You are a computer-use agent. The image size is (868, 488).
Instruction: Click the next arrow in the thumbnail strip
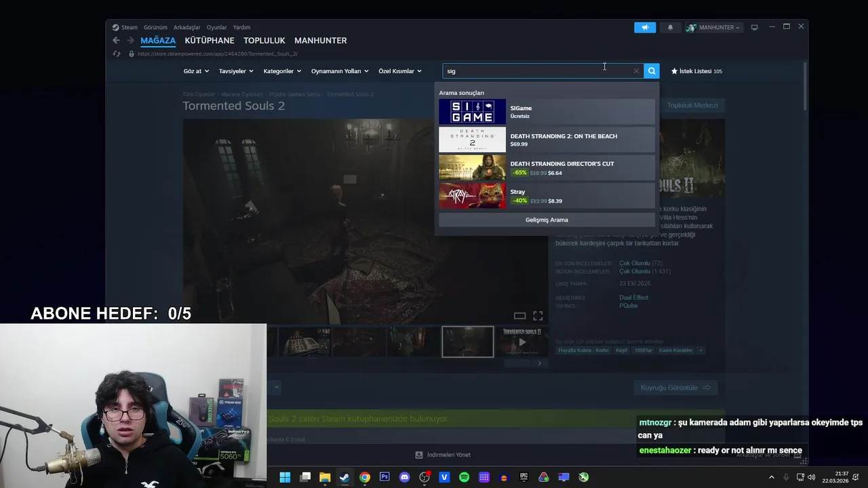(539, 363)
